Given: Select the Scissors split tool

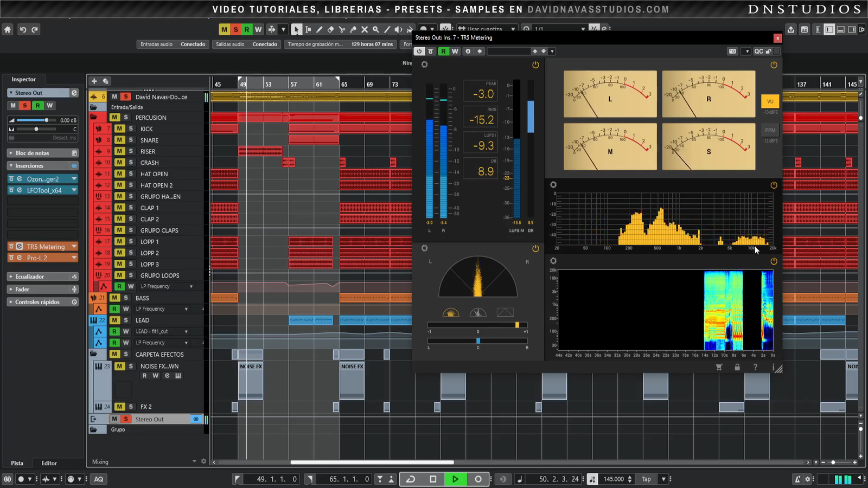Looking at the screenshot, I should 342,30.
